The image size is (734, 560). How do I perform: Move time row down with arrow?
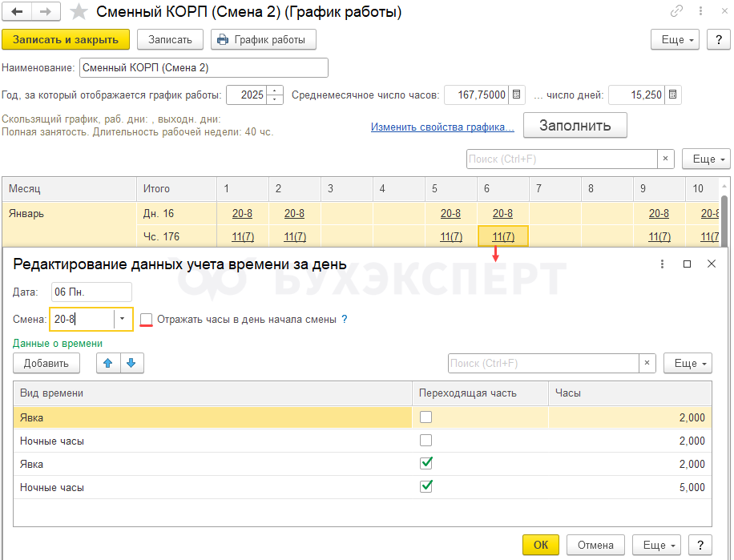(x=131, y=363)
